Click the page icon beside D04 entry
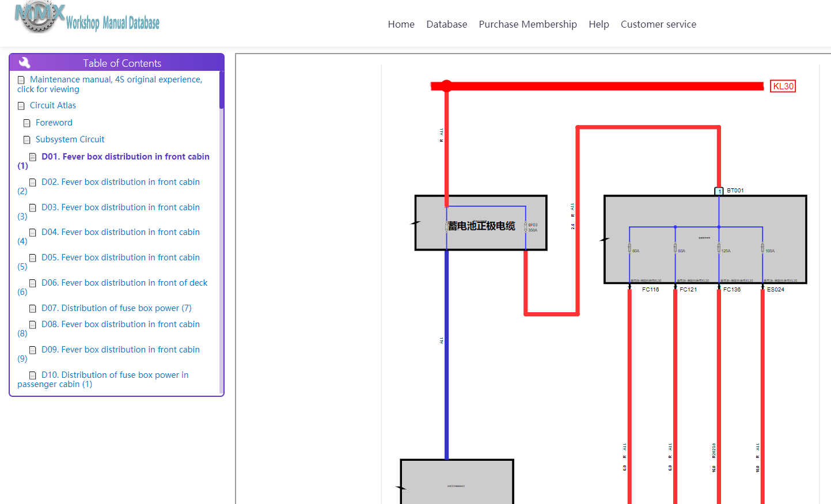Viewport: 831px width, 504px height. coord(33,233)
